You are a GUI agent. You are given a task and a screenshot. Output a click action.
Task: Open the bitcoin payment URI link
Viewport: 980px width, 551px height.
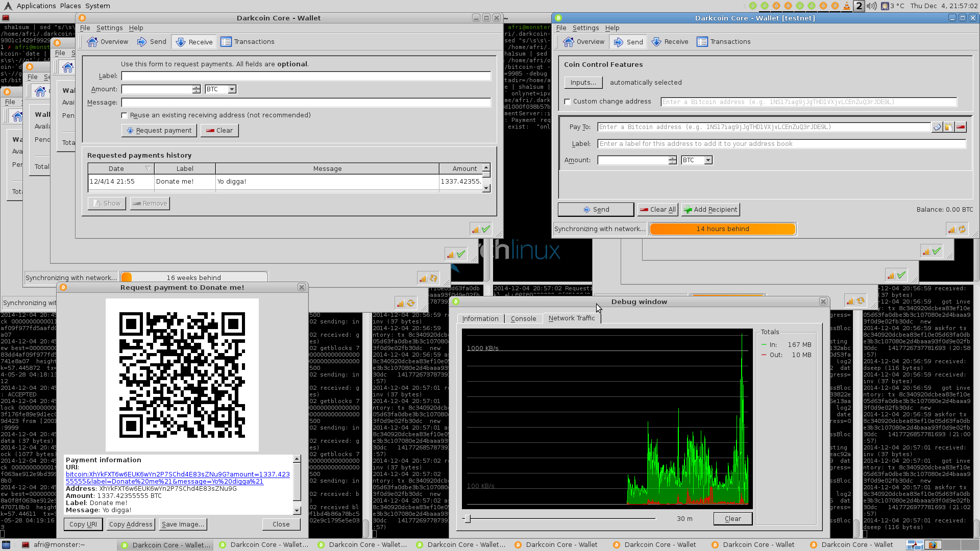pyautogui.click(x=178, y=478)
